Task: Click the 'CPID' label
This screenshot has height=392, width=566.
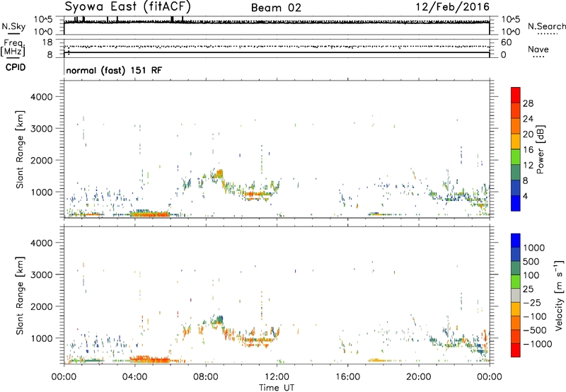Action: pyautogui.click(x=16, y=67)
